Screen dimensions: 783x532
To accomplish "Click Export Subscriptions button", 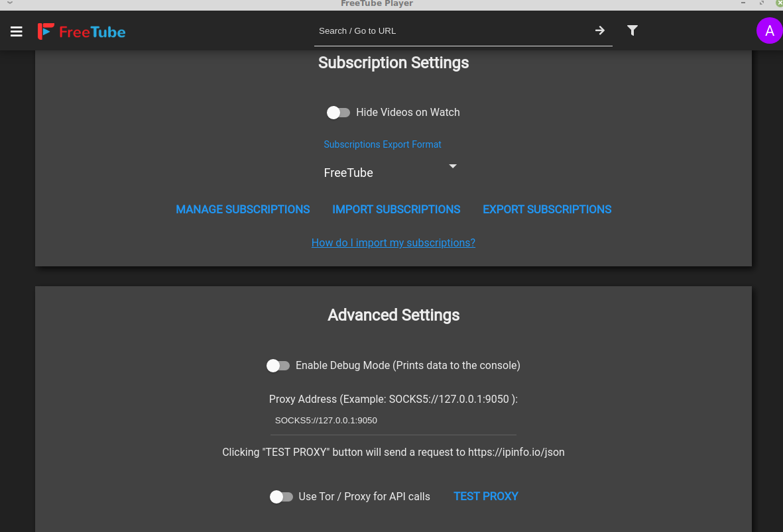I will click(x=547, y=209).
